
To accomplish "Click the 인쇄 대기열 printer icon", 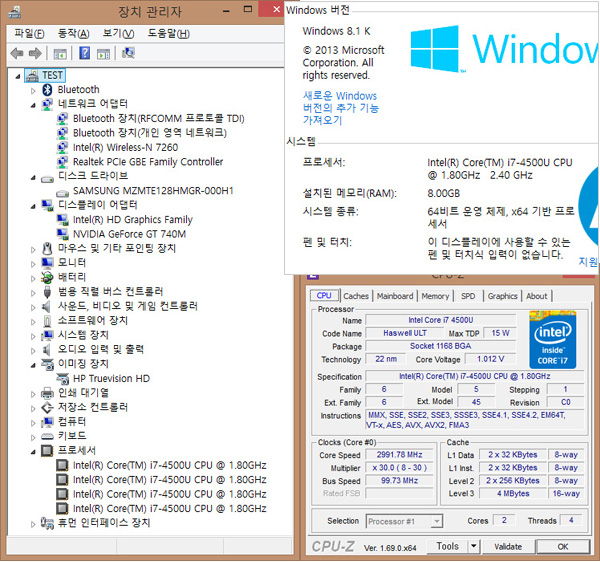I will coord(47,393).
